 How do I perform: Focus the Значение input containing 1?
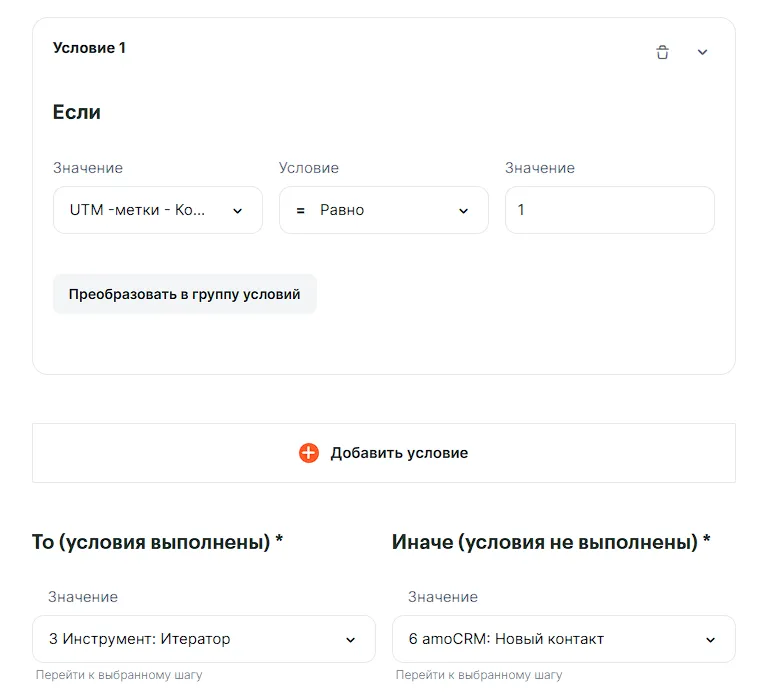pos(609,210)
